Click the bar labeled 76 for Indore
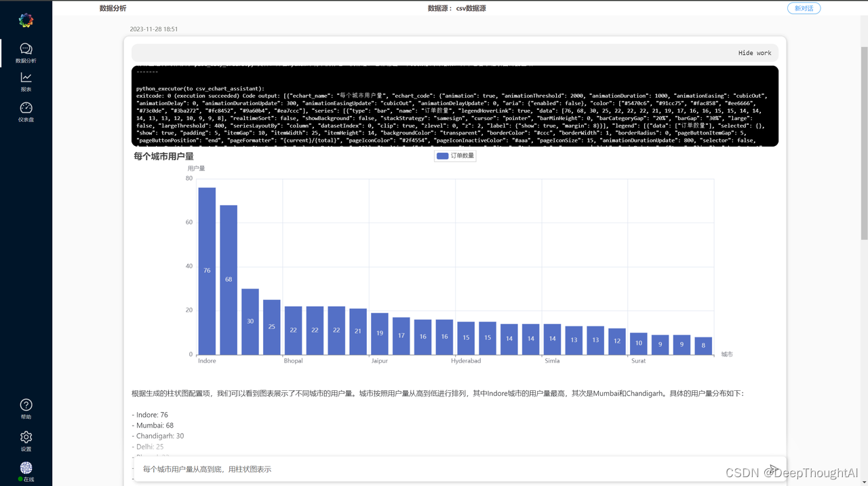The width and height of the screenshot is (868, 486). pos(207,271)
